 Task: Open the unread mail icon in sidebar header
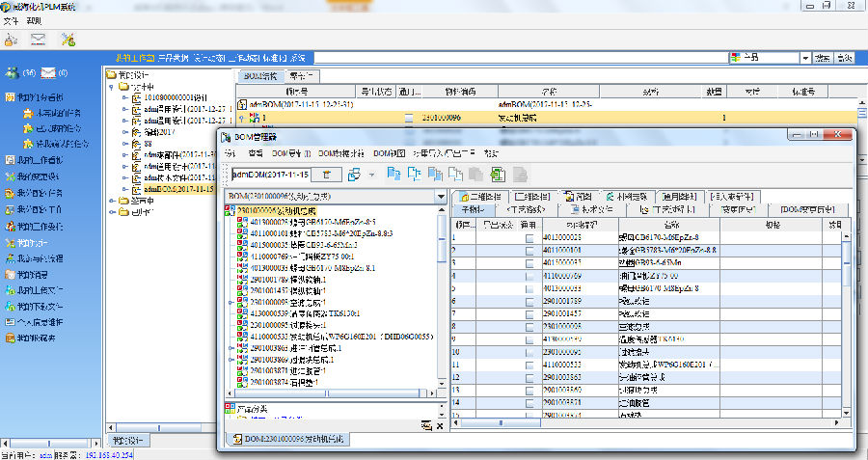pos(47,73)
